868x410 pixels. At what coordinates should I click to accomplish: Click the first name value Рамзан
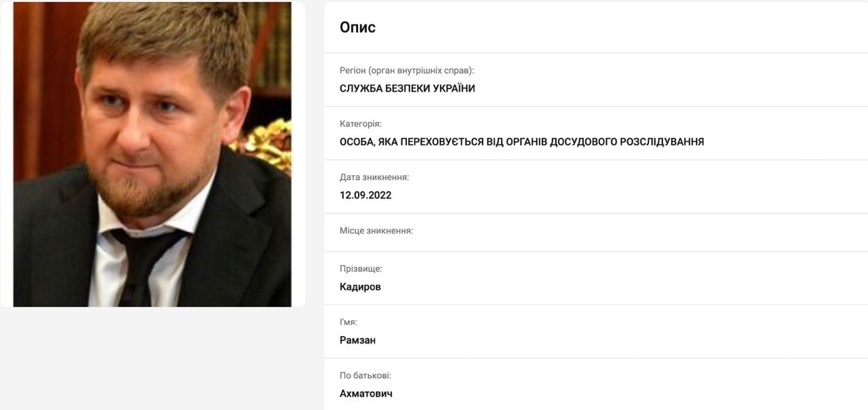pos(357,340)
